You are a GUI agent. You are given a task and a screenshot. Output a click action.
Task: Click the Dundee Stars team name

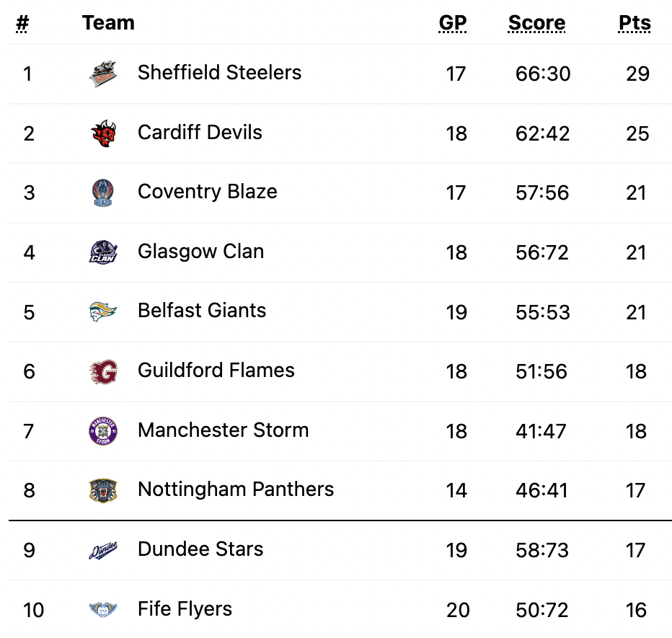click(x=200, y=549)
